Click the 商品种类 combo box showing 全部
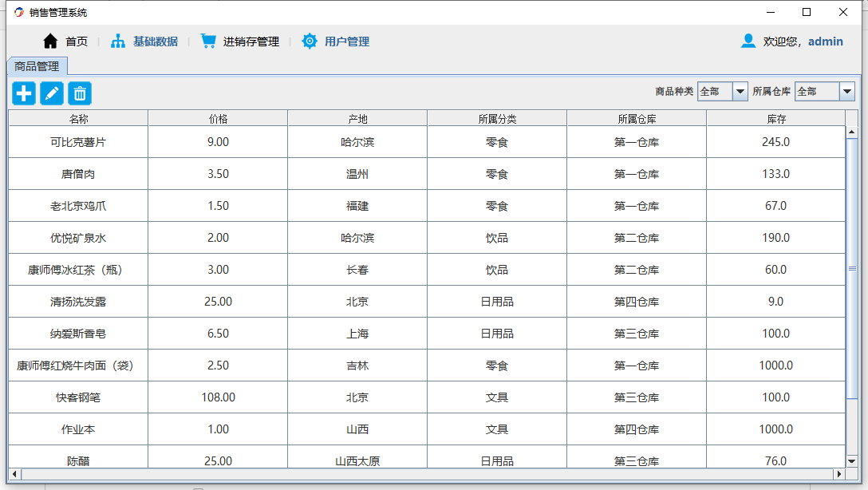Screen dimensions: 868x490 [723, 91]
